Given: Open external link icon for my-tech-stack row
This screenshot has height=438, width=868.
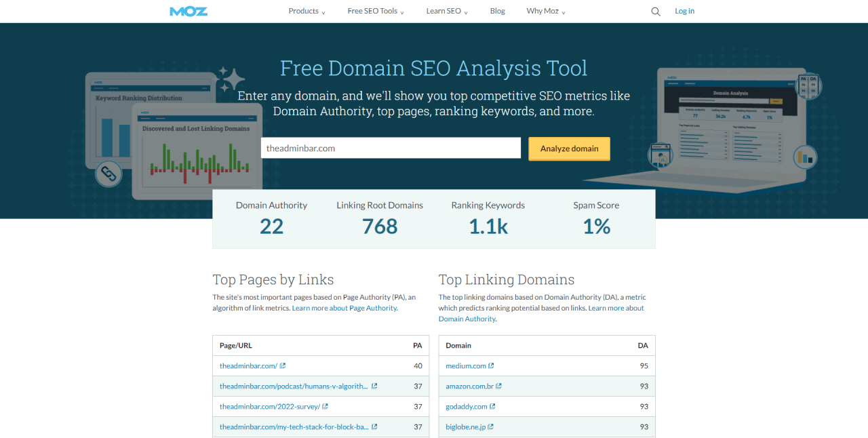Looking at the screenshot, I should (x=374, y=426).
